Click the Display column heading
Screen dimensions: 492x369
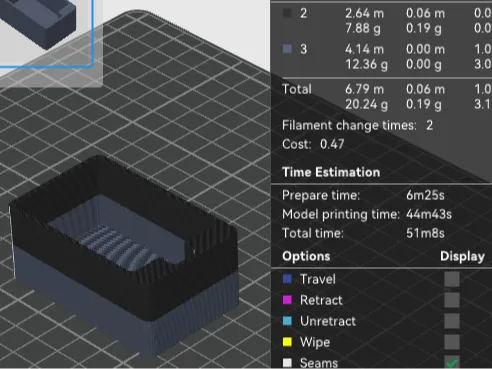tap(462, 256)
